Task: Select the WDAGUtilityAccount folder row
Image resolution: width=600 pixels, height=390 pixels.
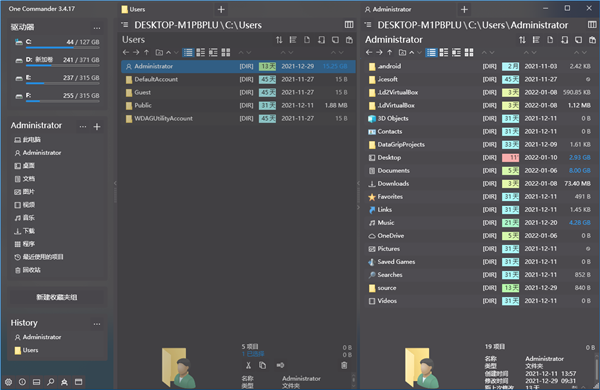Action: (x=238, y=118)
